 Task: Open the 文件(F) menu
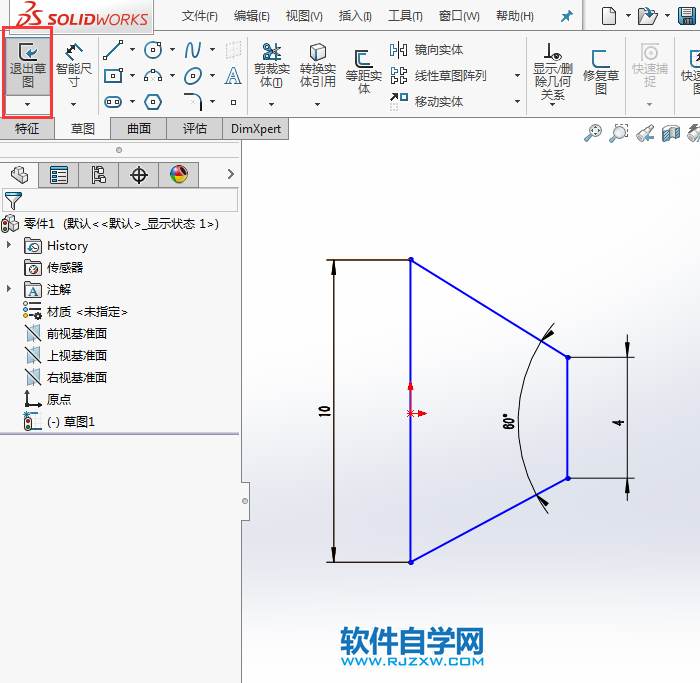pyautogui.click(x=200, y=17)
